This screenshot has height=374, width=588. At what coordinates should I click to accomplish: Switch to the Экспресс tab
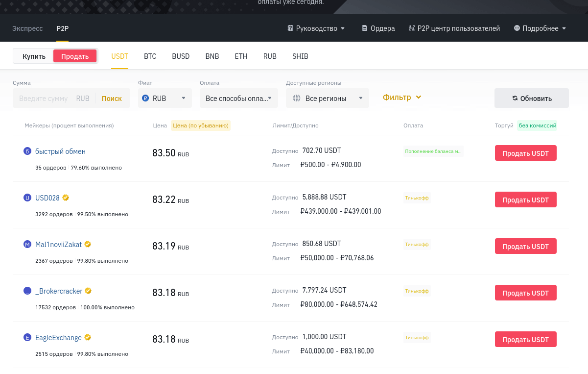[x=27, y=28]
